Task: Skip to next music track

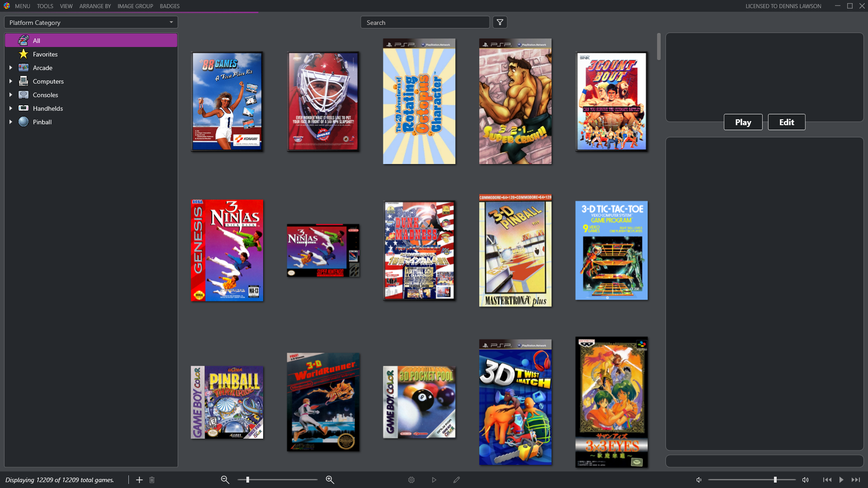Action: coord(856,480)
